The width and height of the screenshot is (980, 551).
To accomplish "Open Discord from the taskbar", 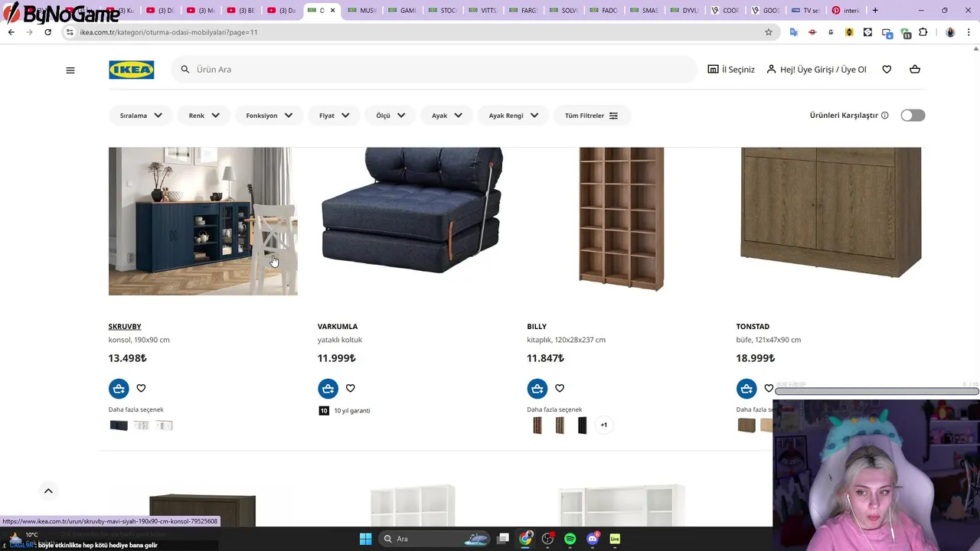I will pos(593,539).
